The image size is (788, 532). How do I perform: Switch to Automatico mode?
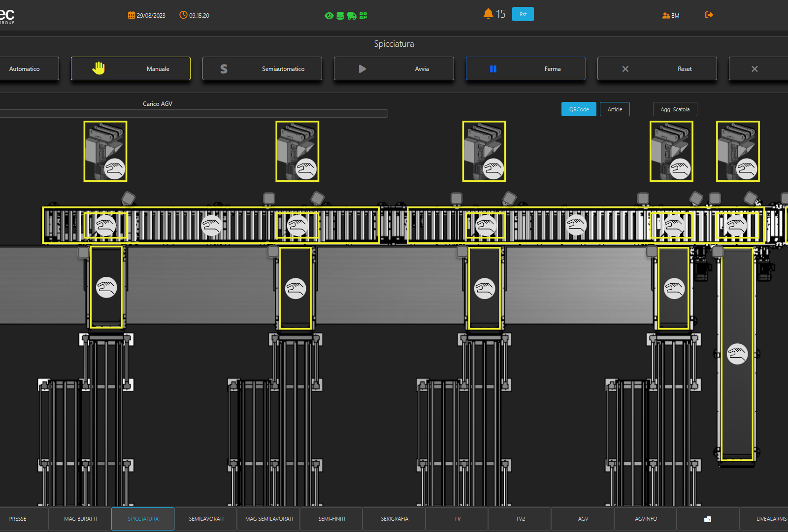29,68
